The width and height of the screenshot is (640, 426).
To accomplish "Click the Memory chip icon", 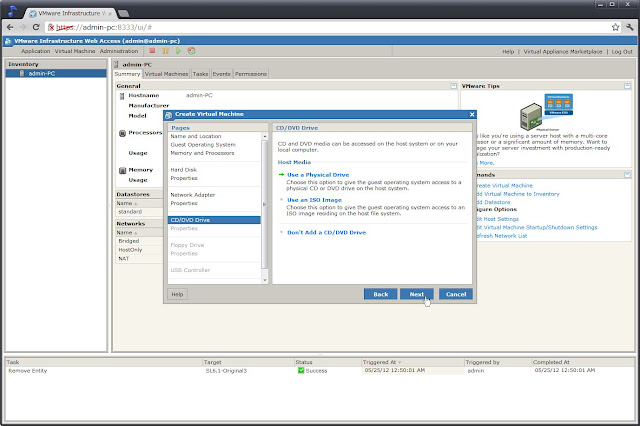I will 122,170.
